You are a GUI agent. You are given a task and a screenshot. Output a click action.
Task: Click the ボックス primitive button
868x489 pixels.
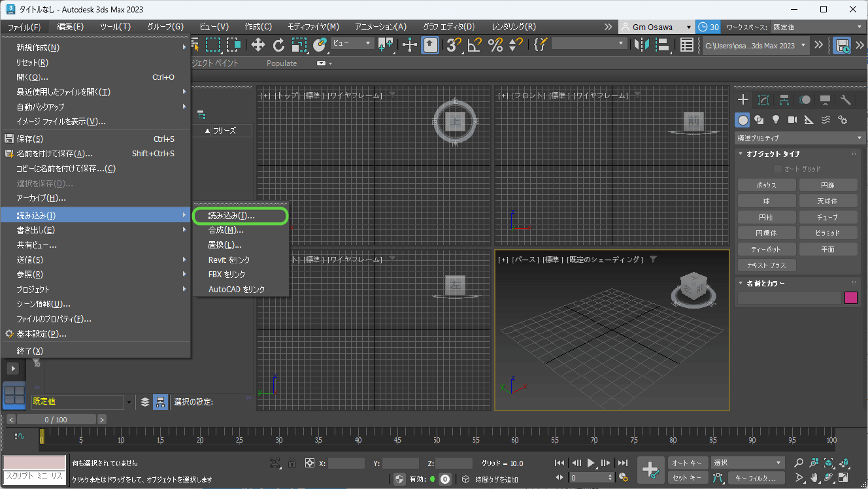pyautogui.click(x=766, y=185)
